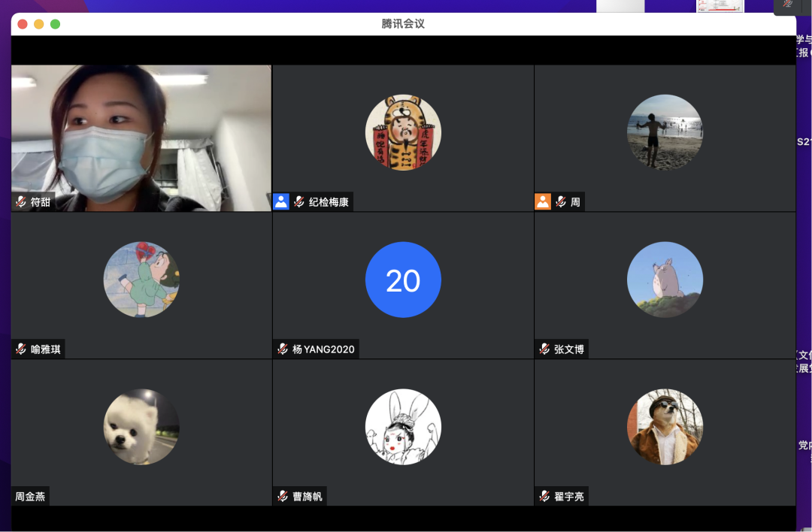Select the white puppy avatar of 周金燕
812x532 pixels.
click(141, 427)
